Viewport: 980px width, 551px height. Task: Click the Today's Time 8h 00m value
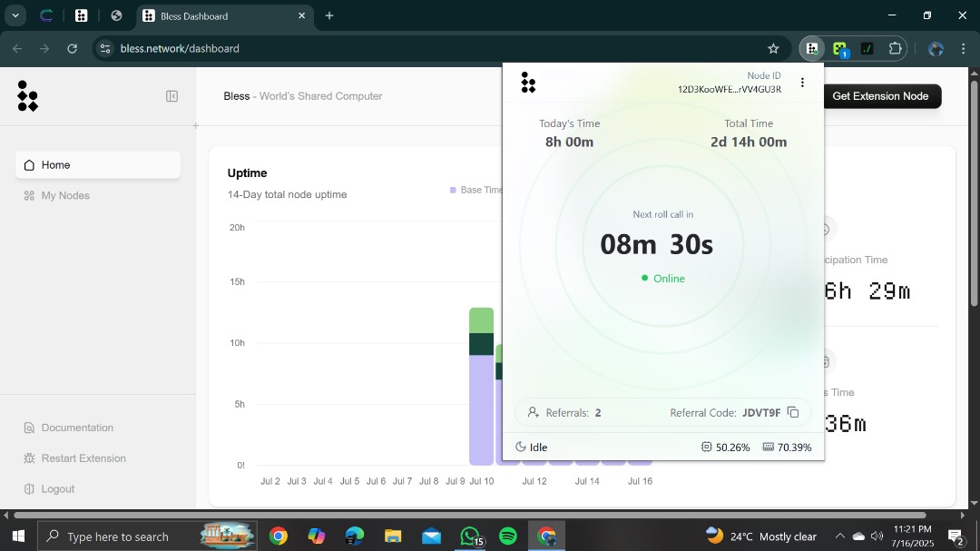click(x=569, y=142)
